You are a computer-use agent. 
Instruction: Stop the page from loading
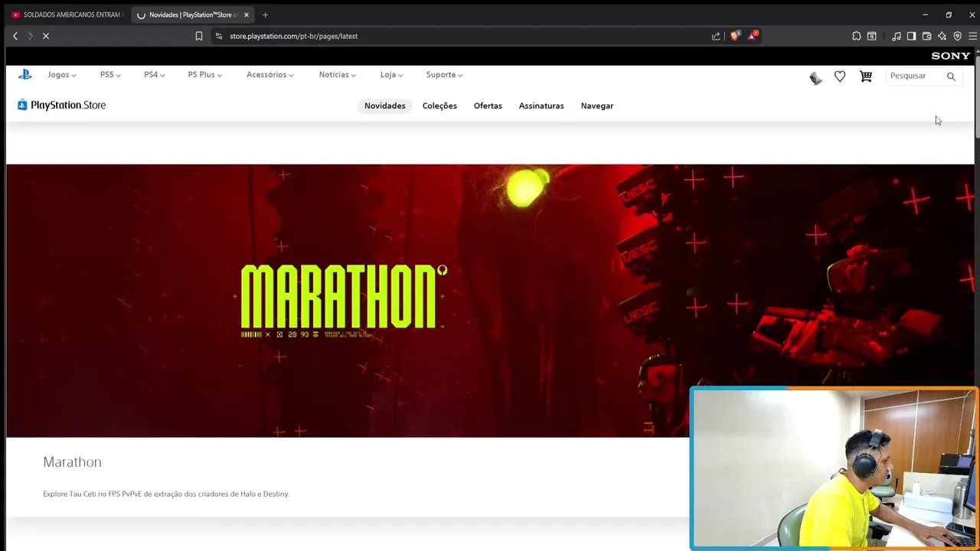(46, 36)
